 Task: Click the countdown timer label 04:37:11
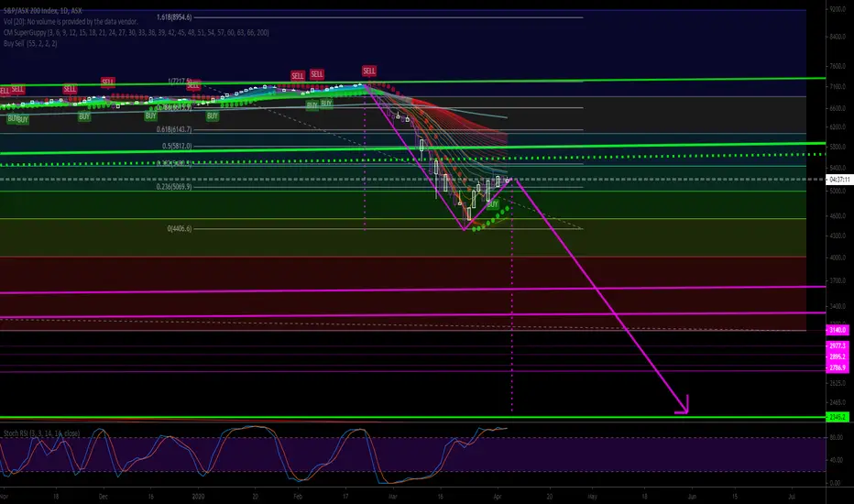(x=838, y=180)
